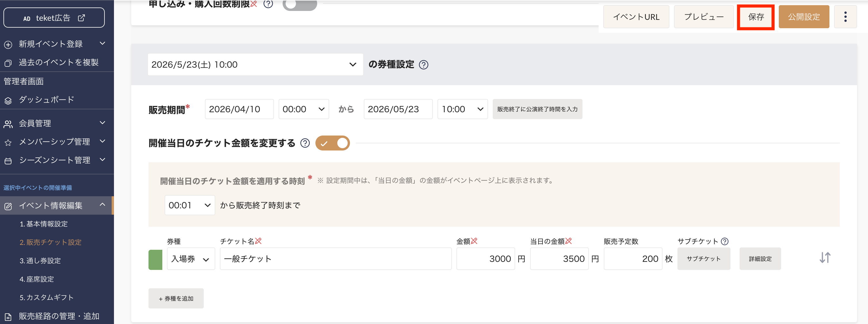Click the 保存 button
The image size is (868, 324).
tap(755, 17)
